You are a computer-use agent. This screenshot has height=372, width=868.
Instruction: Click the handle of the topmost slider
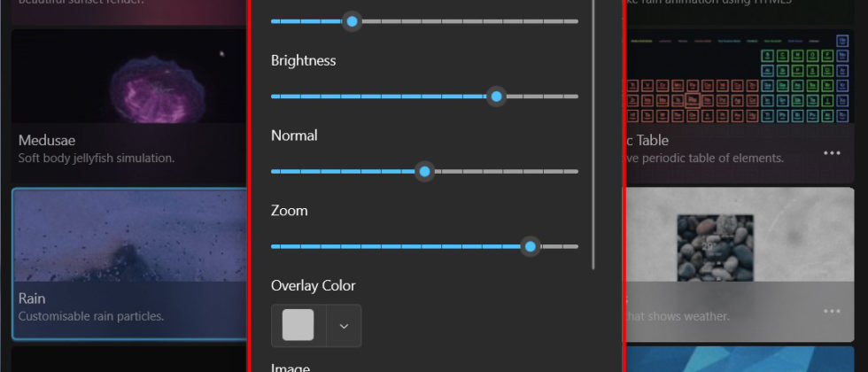(352, 21)
